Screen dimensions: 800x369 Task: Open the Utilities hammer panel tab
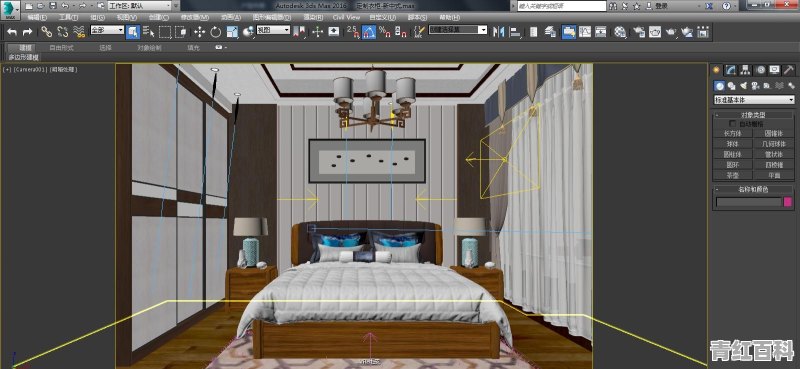pyautogui.click(x=789, y=70)
